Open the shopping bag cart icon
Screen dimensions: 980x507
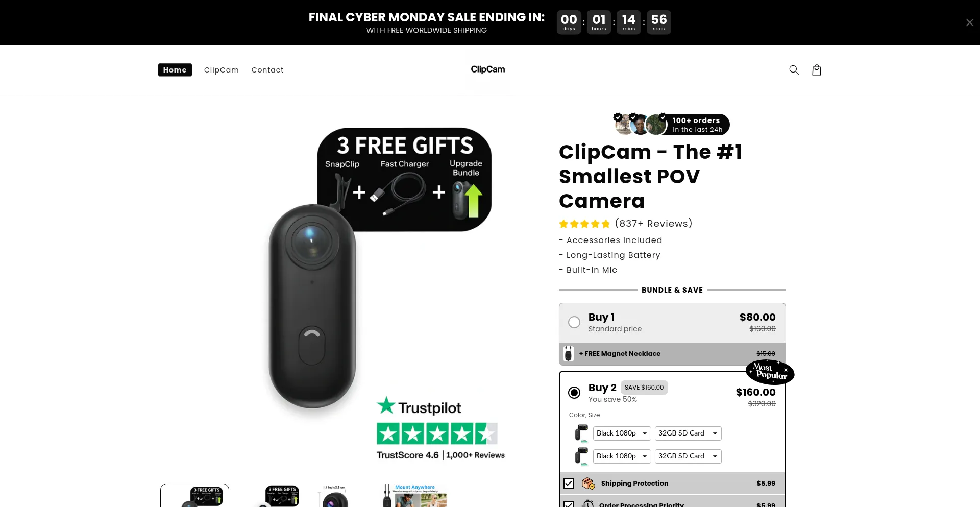817,70
